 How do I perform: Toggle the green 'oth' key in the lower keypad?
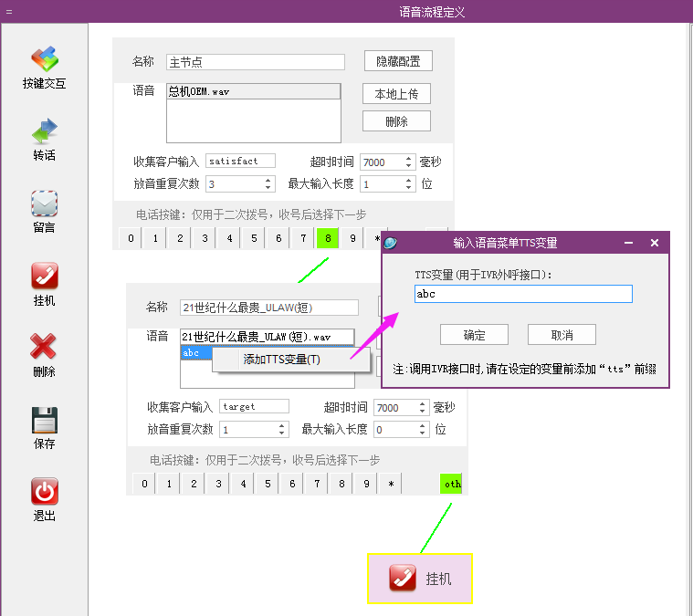coord(451,484)
